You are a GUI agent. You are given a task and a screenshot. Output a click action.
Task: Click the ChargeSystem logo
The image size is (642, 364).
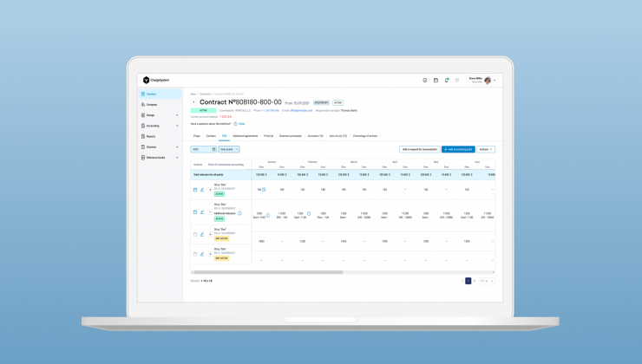(x=156, y=80)
